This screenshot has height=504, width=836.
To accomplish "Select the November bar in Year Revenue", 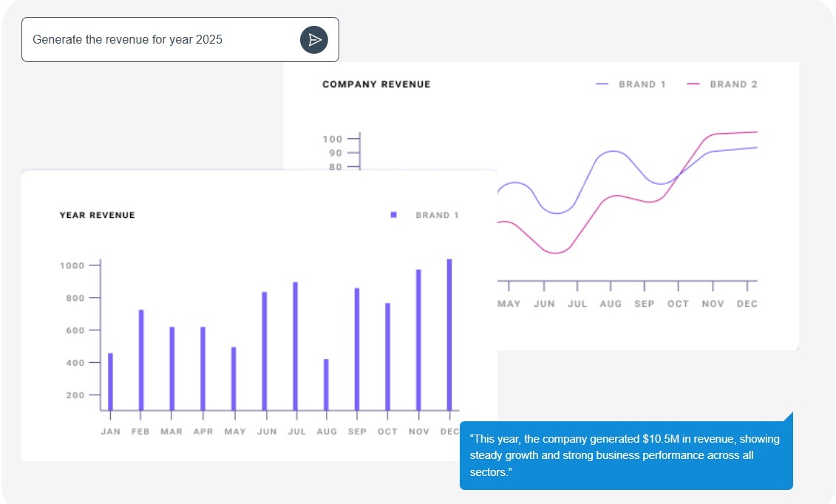I will pos(418,339).
